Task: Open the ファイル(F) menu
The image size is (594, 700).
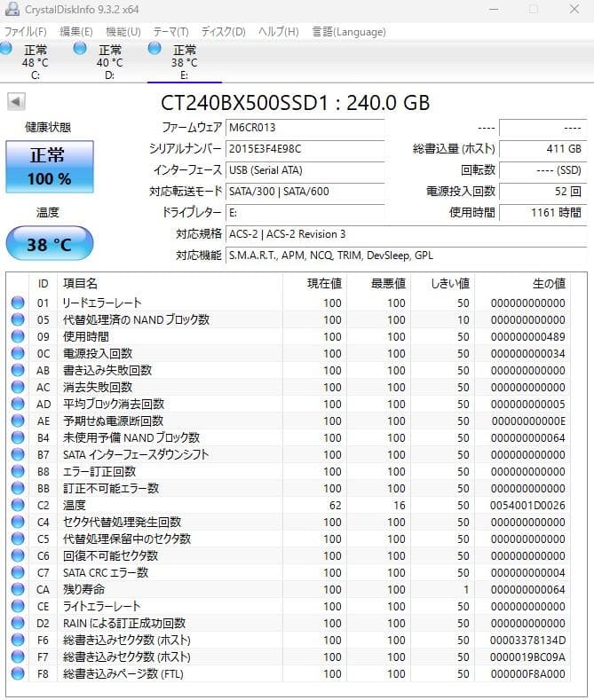Action: pyautogui.click(x=26, y=32)
